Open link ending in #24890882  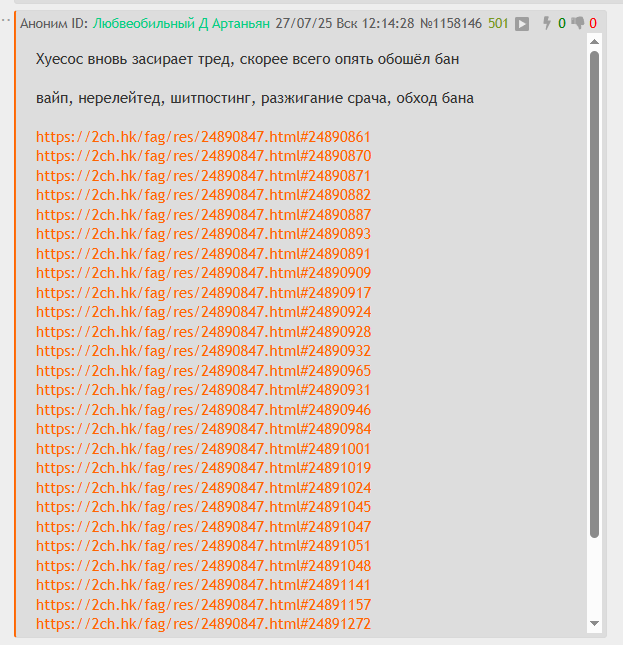(x=204, y=195)
